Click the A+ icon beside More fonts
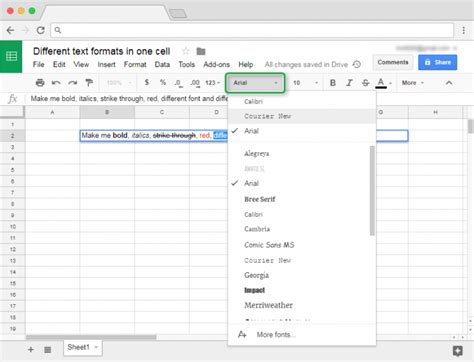Image resolution: width=474 pixels, height=362 pixels. (x=242, y=334)
